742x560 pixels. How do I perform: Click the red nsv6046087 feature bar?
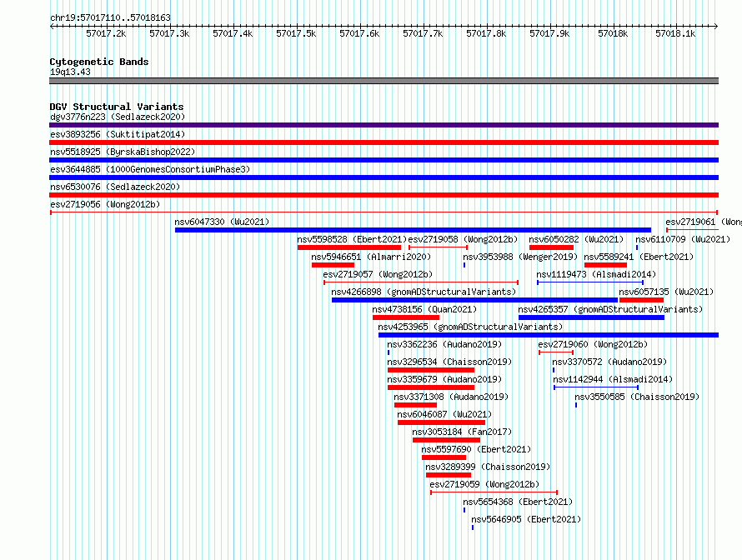coord(442,422)
